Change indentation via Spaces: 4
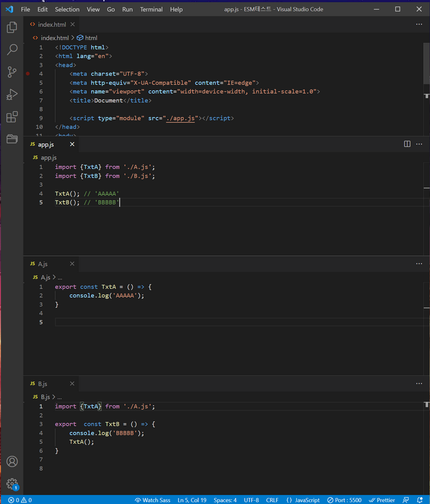This screenshot has height=504, width=430. 225,500
